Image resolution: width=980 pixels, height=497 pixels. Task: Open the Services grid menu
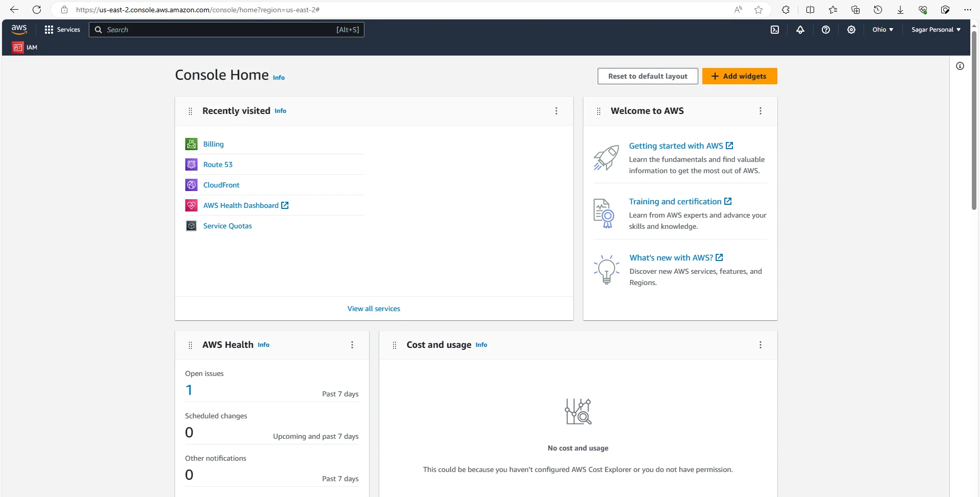[62, 30]
